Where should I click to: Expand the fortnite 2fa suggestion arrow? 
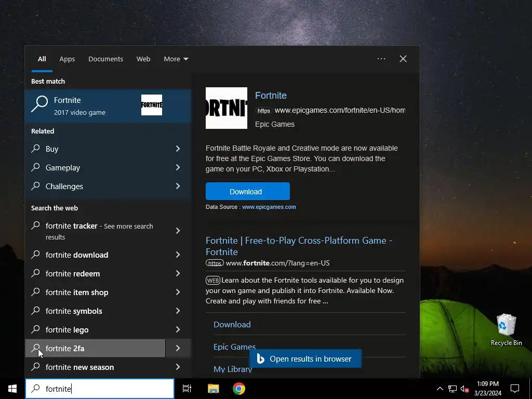click(178, 348)
